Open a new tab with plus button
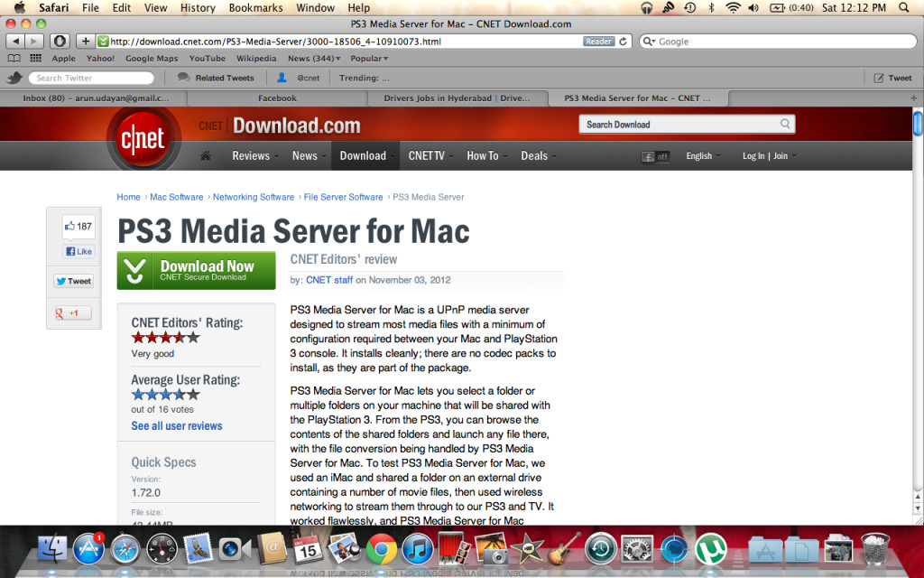The width and height of the screenshot is (924, 578). [914, 98]
